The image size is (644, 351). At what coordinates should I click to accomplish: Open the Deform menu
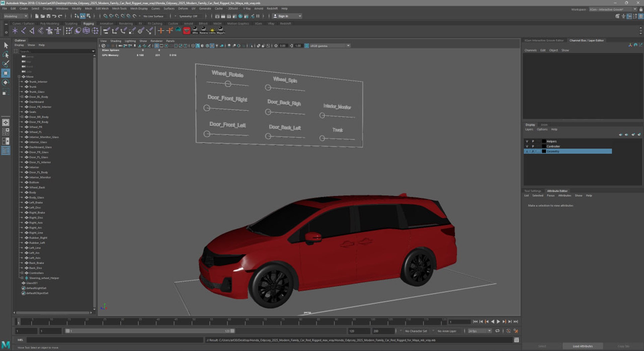tap(183, 8)
